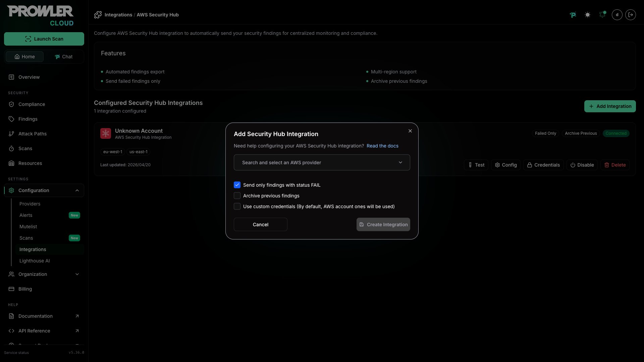The image size is (644, 362).
Task: Open the 'Read the docs' link
Action: click(x=382, y=146)
